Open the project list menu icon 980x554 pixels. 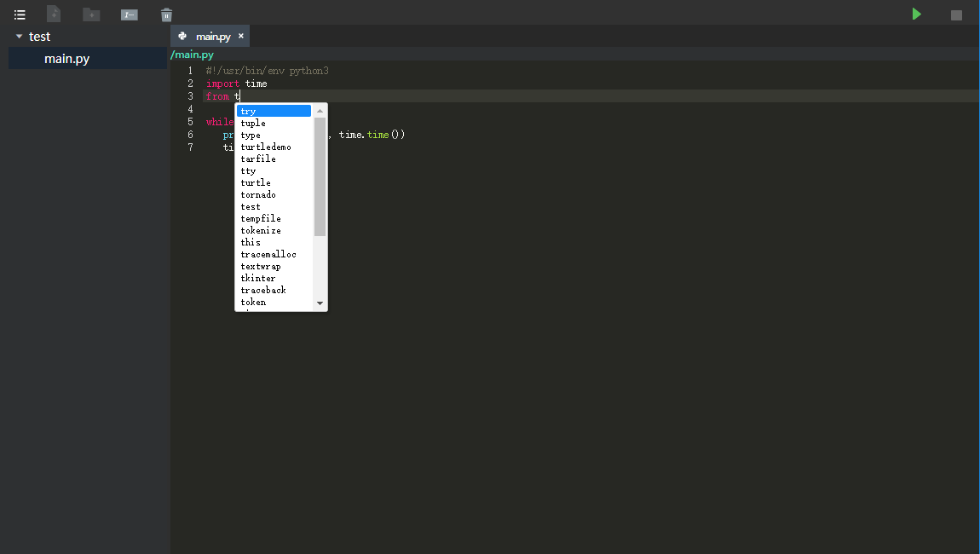point(20,14)
